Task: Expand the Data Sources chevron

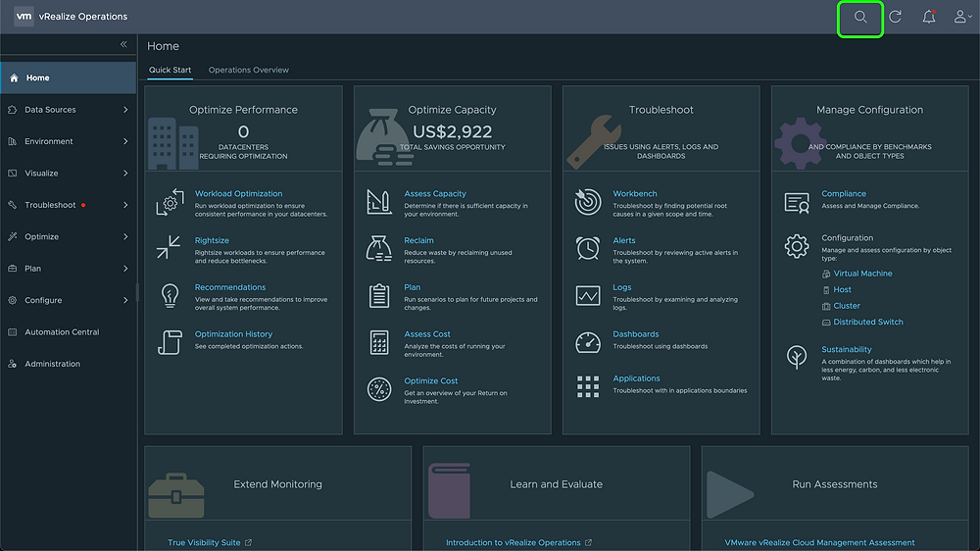Action: click(x=125, y=110)
